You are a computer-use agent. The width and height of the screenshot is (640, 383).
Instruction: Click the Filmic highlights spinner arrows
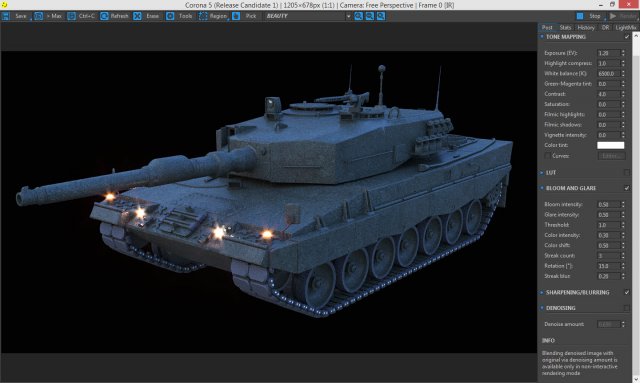click(623, 115)
